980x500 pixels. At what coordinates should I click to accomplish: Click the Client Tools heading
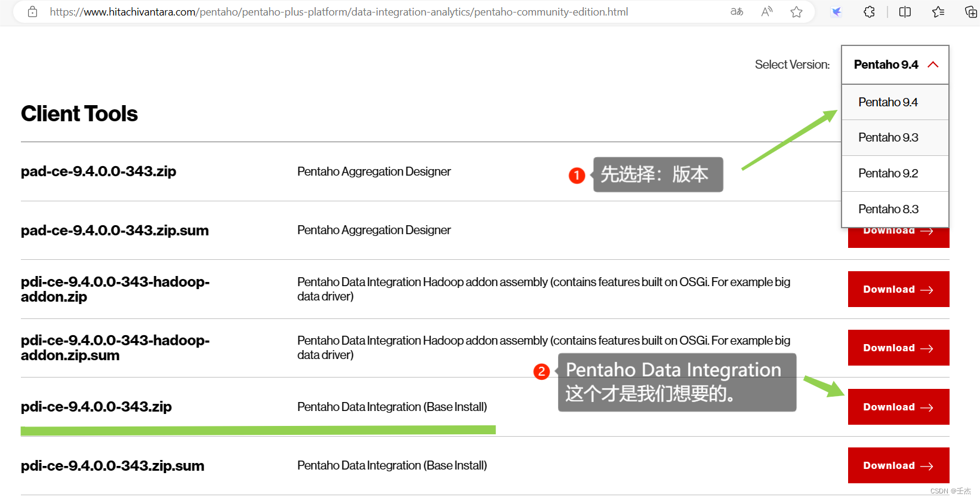click(79, 114)
